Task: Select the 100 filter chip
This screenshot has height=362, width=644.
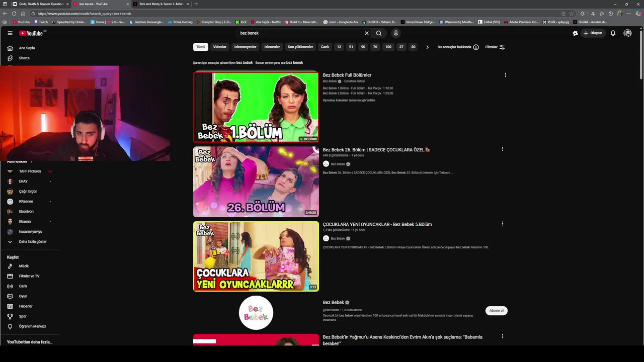Action: pyautogui.click(x=388, y=47)
